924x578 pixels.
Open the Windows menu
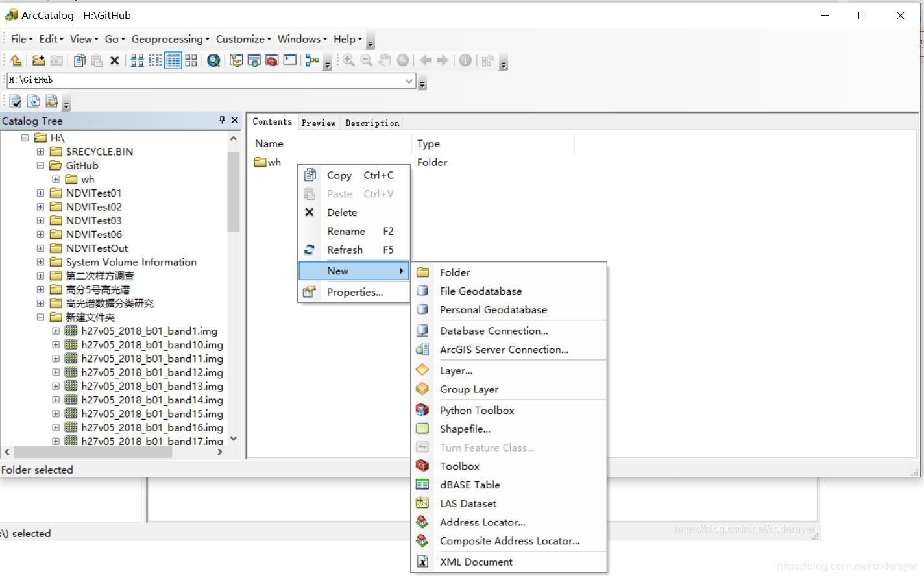pos(302,39)
